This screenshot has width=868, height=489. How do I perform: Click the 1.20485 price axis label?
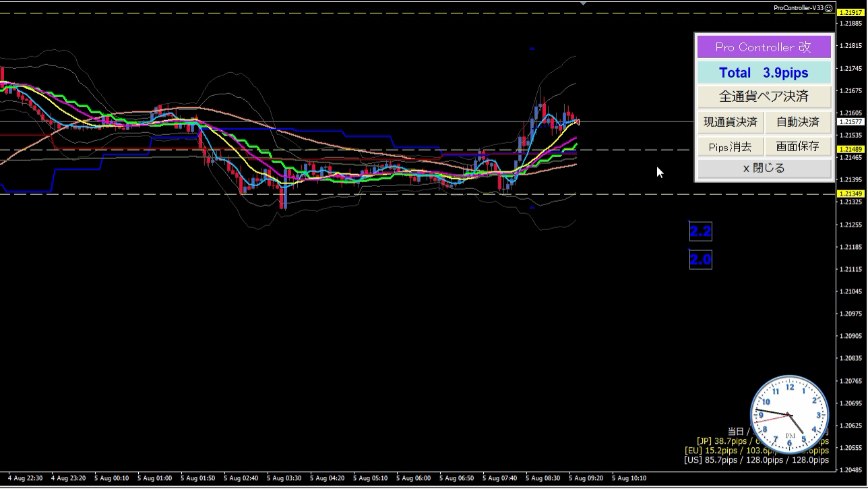pyautogui.click(x=852, y=470)
